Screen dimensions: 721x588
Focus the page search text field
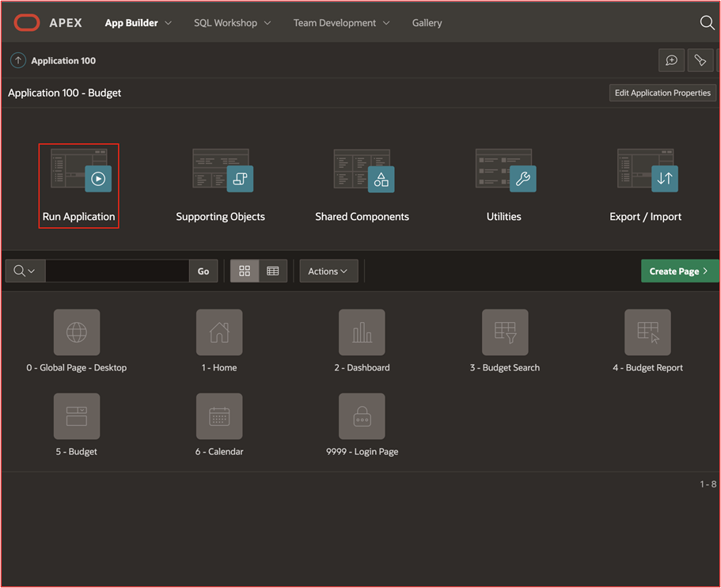(x=117, y=271)
